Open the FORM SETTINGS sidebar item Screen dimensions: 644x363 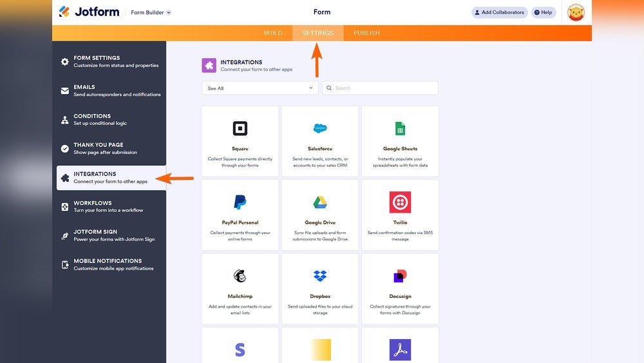pyautogui.click(x=111, y=62)
